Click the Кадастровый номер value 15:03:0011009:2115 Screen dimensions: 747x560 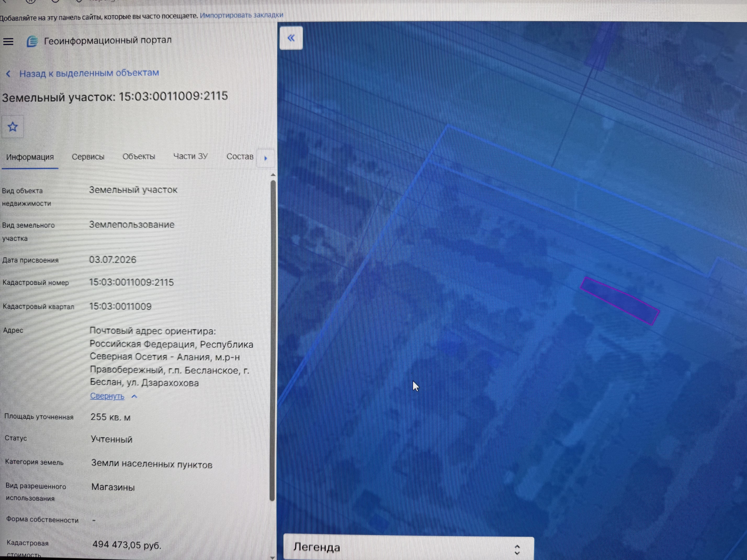(131, 282)
